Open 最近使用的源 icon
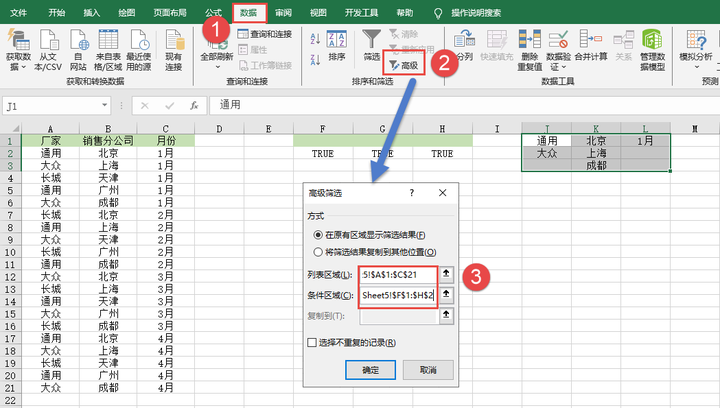Image resolution: width=720 pixels, height=408 pixels. pyautogui.click(x=139, y=39)
